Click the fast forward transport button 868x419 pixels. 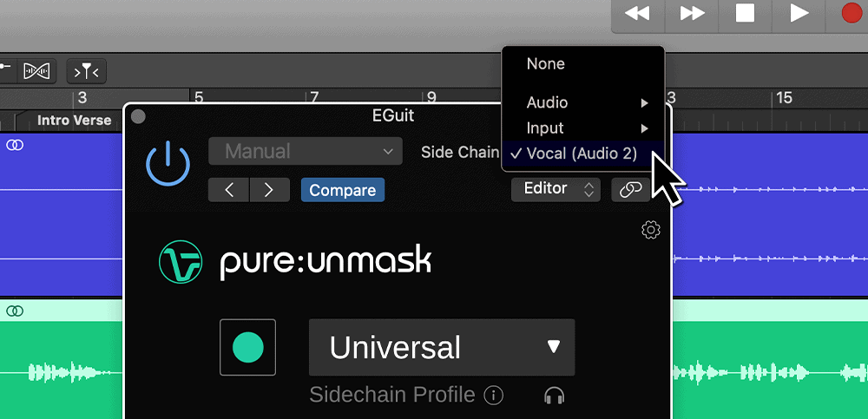tap(692, 13)
